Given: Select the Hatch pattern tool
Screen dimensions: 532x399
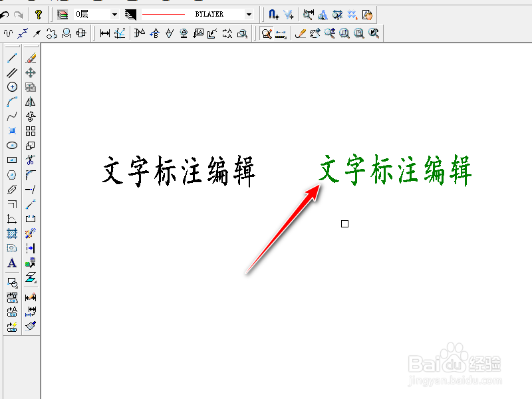Looking at the screenshot, I should 12,233.
